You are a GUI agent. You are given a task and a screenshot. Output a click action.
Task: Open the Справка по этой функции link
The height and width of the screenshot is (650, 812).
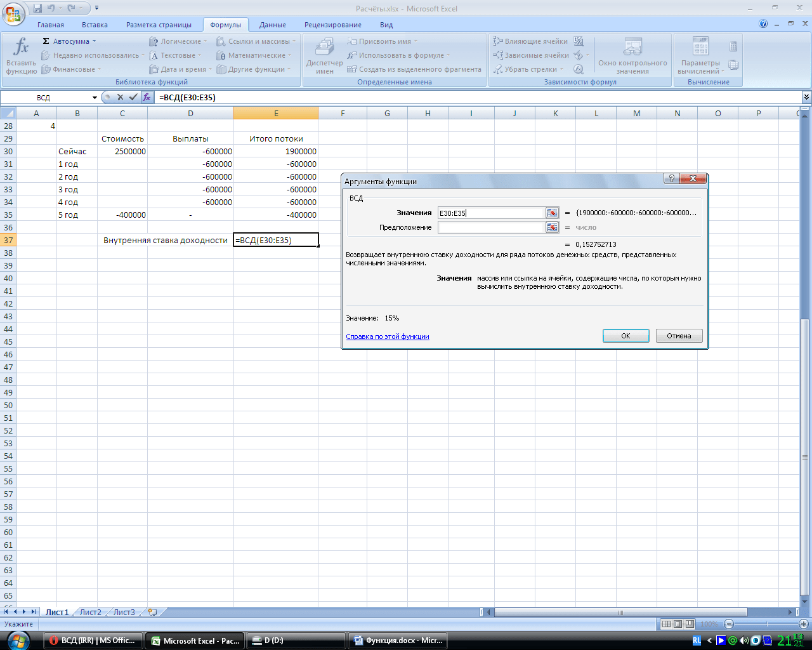(x=388, y=336)
